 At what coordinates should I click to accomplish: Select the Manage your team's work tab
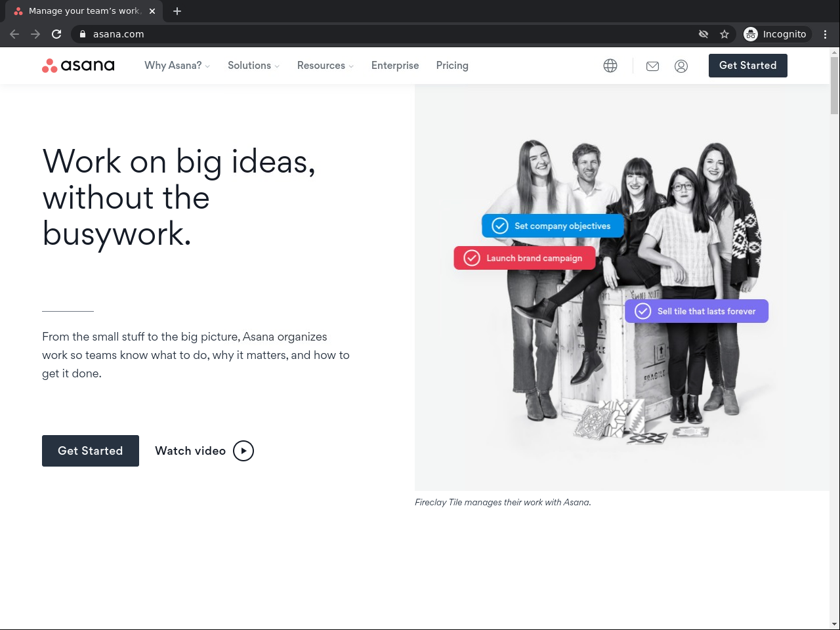click(x=84, y=11)
